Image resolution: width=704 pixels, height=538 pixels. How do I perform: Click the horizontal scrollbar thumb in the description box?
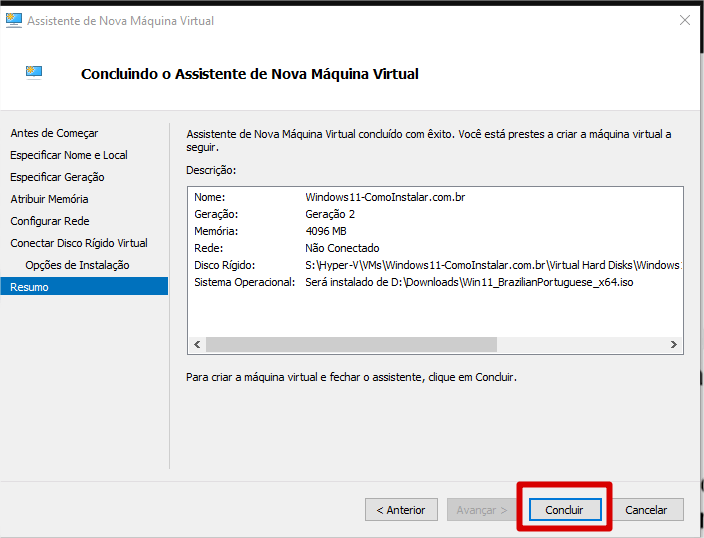(351, 344)
